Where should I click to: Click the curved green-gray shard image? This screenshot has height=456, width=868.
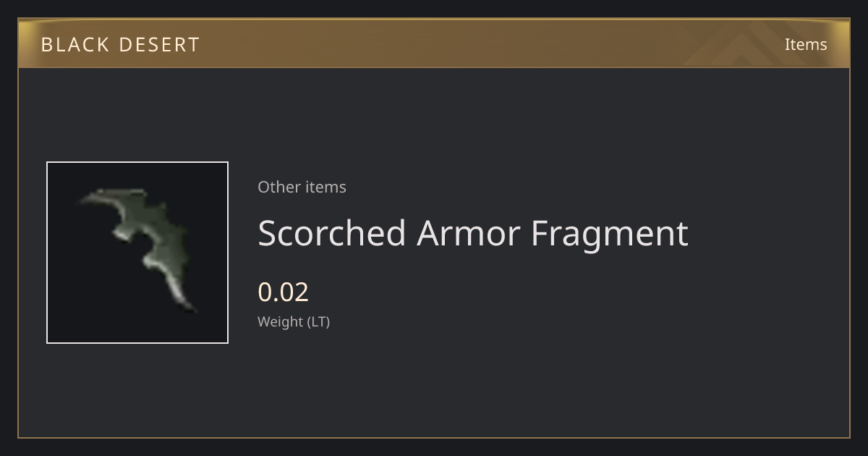141,246
